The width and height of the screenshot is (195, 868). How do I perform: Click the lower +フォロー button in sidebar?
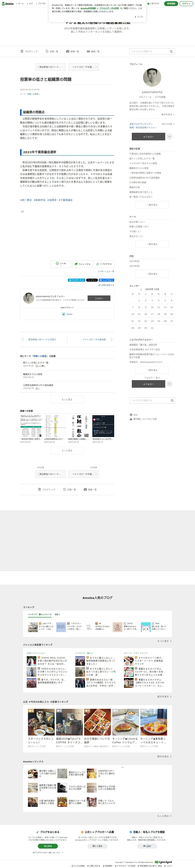pyautogui.click(x=148, y=384)
